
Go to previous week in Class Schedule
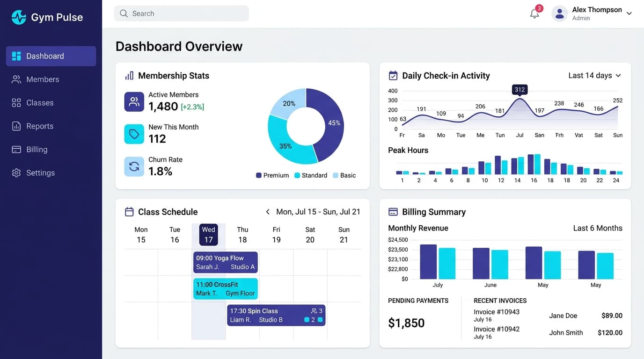[268, 212]
